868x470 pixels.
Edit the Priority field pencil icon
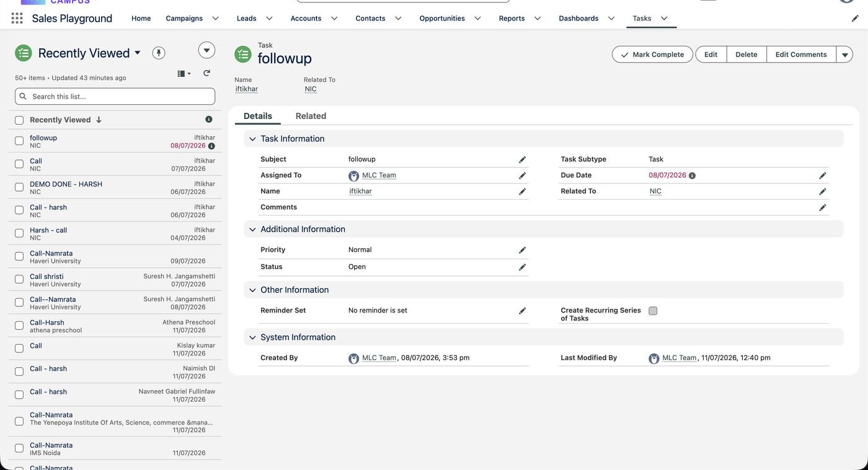click(x=522, y=250)
